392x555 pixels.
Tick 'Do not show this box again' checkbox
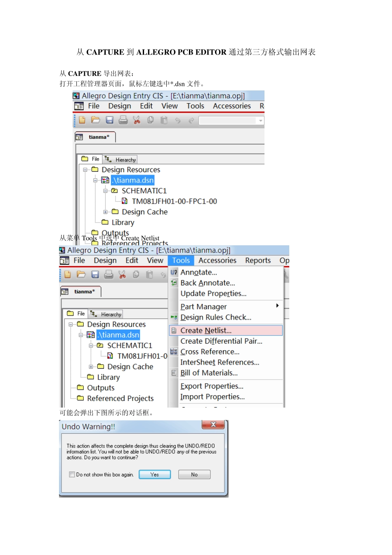(72, 474)
